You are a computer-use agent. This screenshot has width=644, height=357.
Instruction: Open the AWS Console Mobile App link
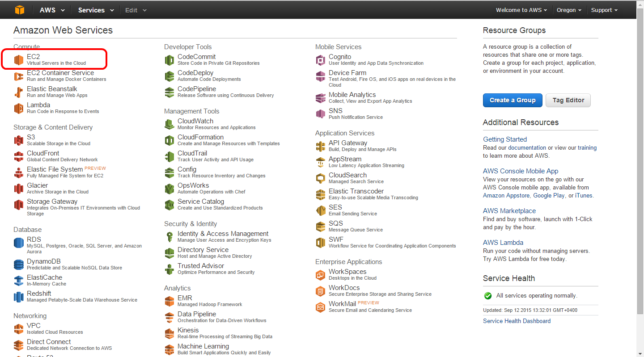point(521,171)
